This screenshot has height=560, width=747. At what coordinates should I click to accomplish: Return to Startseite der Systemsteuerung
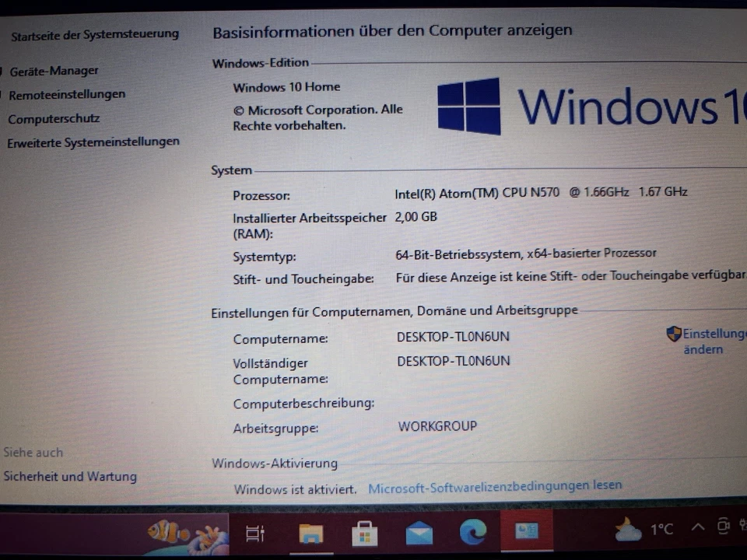pyautogui.click(x=94, y=34)
